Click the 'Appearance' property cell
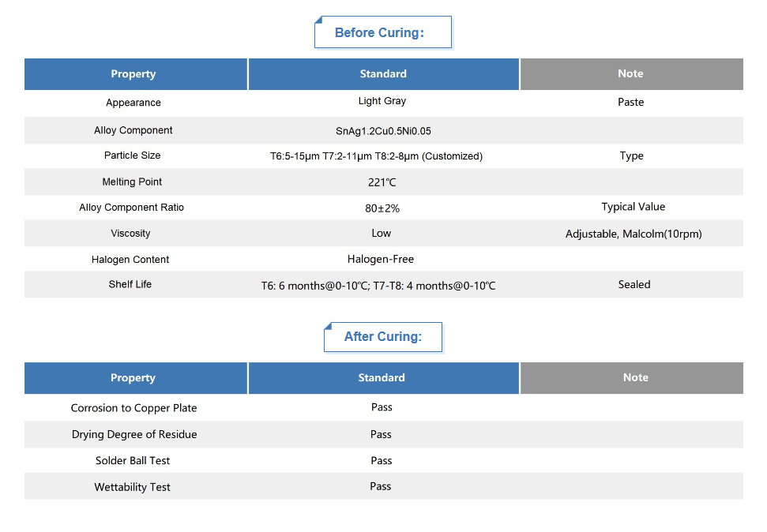 [x=133, y=103]
